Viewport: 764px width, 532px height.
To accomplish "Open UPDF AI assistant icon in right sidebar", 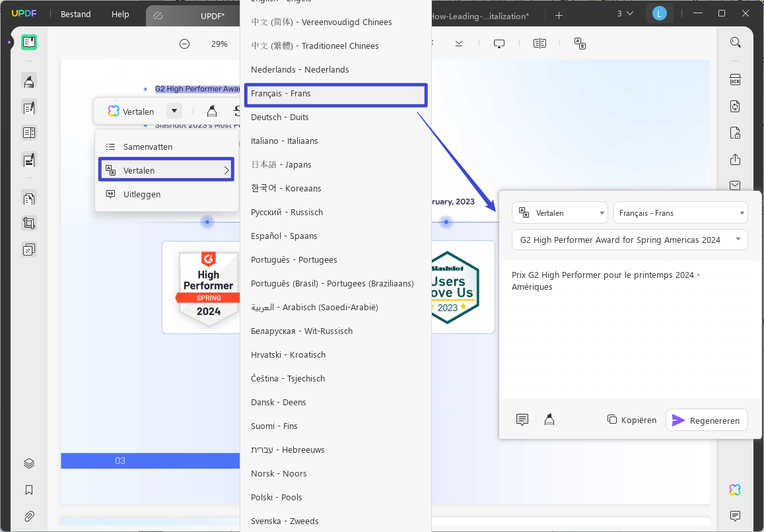I will 735,490.
